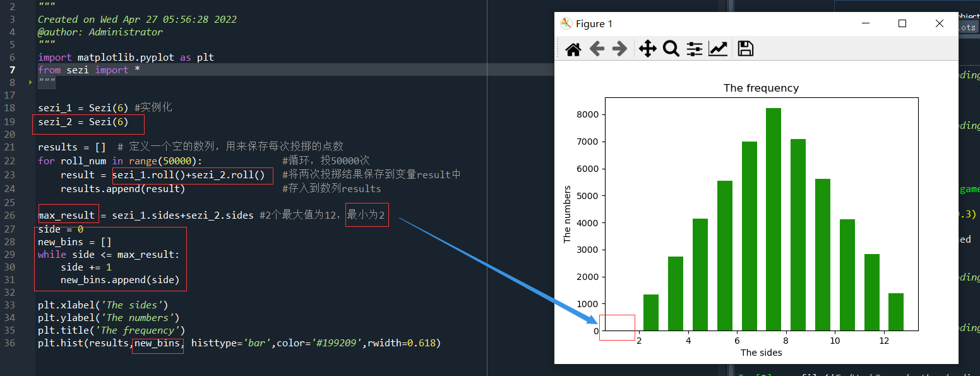Go forward to next plot view
Image resolution: width=980 pixels, height=376 pixels.
(x=620, y=49)
